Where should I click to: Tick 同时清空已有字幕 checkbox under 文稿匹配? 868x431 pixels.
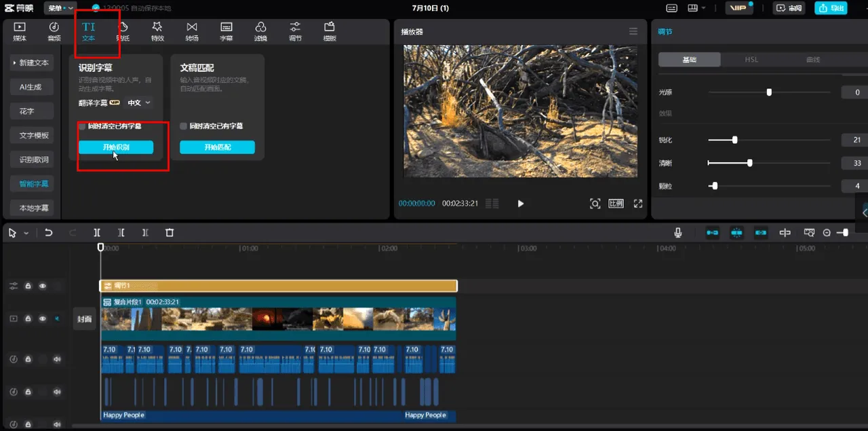pos(183,126)
